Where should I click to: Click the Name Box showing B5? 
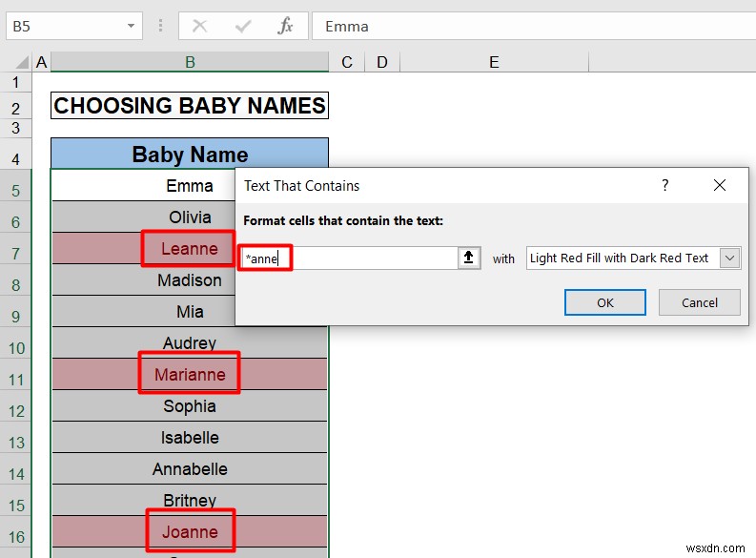[x=74, y=26]
